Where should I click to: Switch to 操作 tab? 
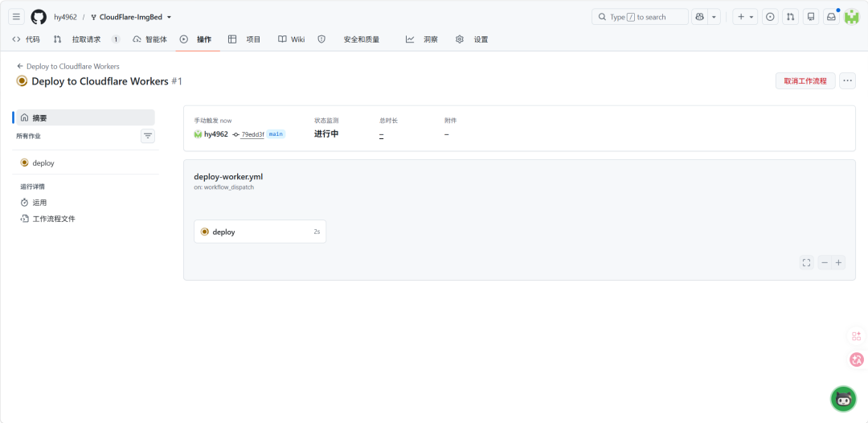[x=196, y=39]
